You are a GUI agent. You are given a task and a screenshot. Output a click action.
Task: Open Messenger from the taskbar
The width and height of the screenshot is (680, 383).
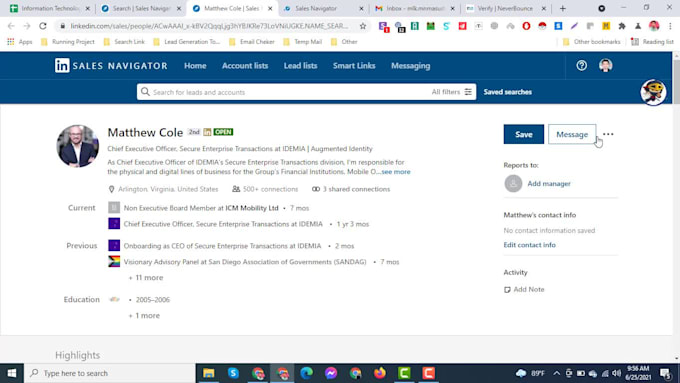coord(331,373)
